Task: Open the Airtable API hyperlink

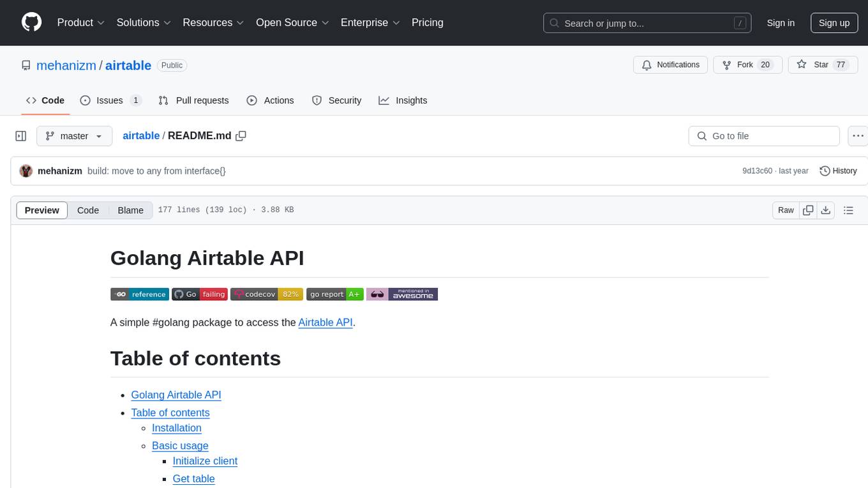Action: point(325,323)
